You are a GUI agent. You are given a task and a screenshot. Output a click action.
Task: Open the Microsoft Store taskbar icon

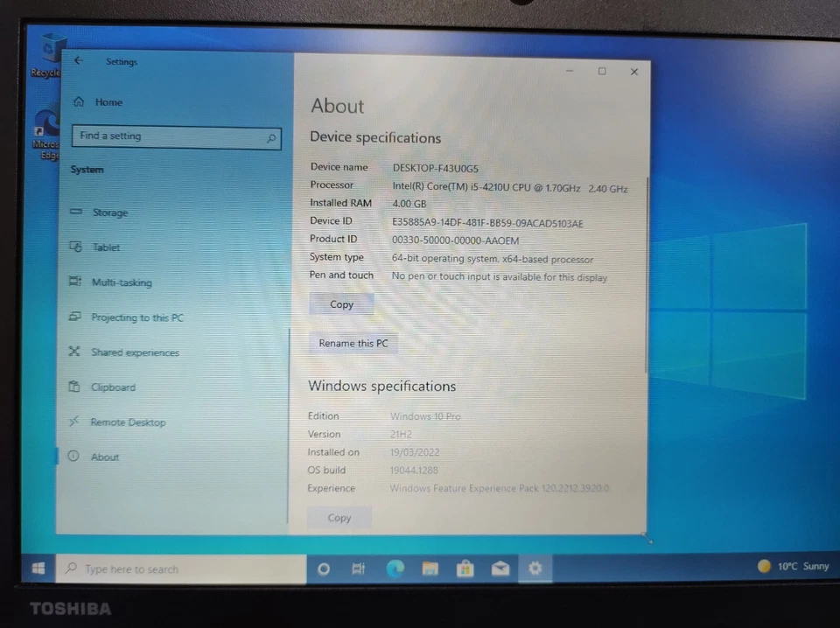(x=465, y=569)
